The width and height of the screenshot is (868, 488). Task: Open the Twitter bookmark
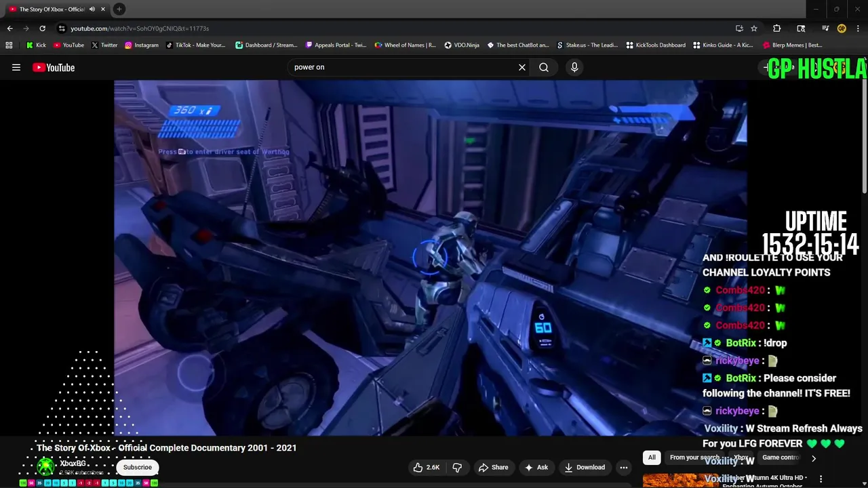(x=104, y=45)
